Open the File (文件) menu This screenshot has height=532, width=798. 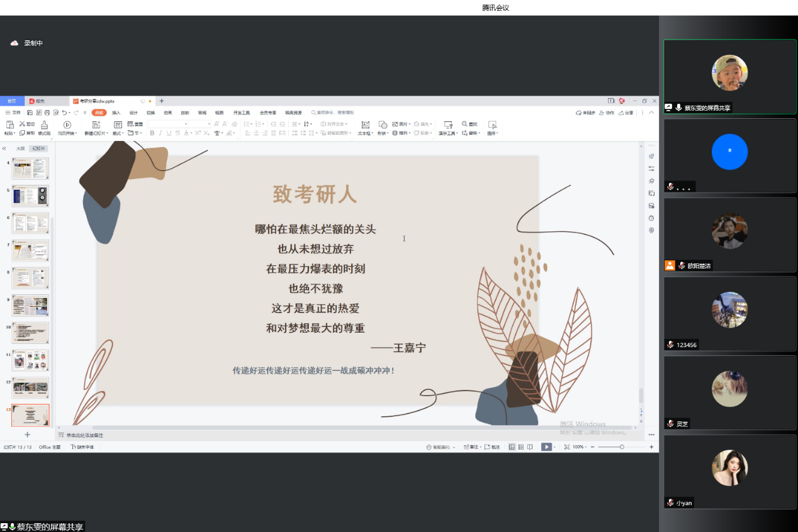[13, 113]
